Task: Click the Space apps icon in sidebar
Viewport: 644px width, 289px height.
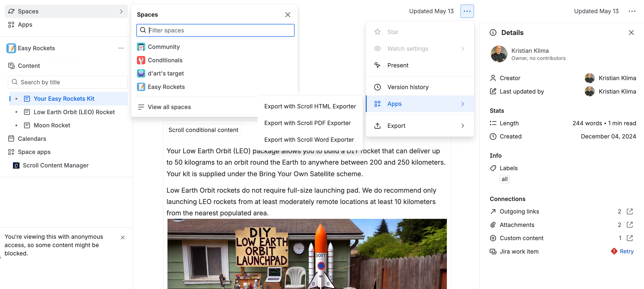Action: [11, 152]
